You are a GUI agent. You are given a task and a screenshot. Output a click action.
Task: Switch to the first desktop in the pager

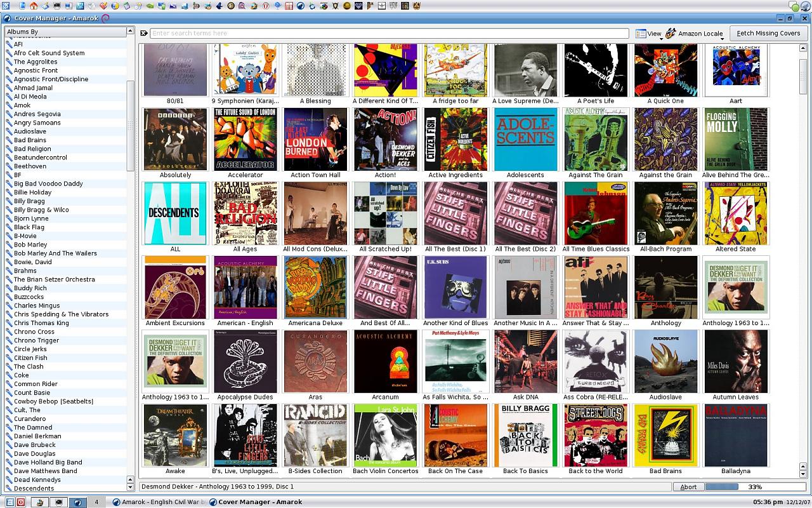pyautogui.click(x=40, y=502)
